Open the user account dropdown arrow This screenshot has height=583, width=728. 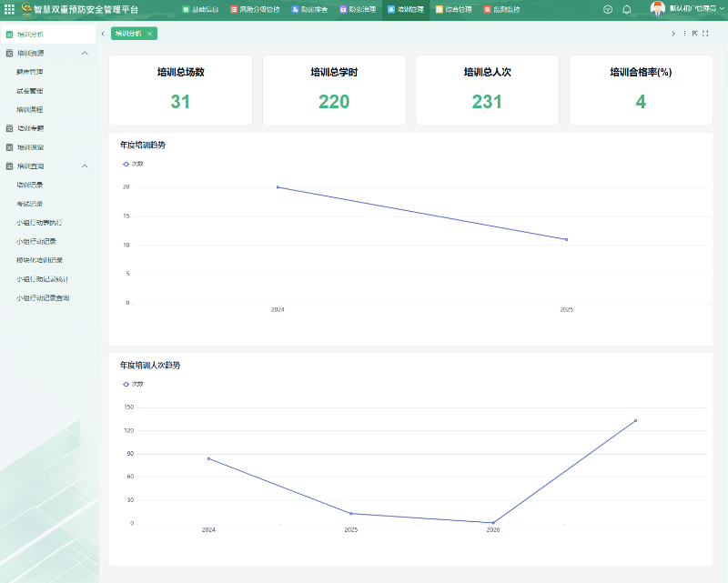(x=721, y=9)
